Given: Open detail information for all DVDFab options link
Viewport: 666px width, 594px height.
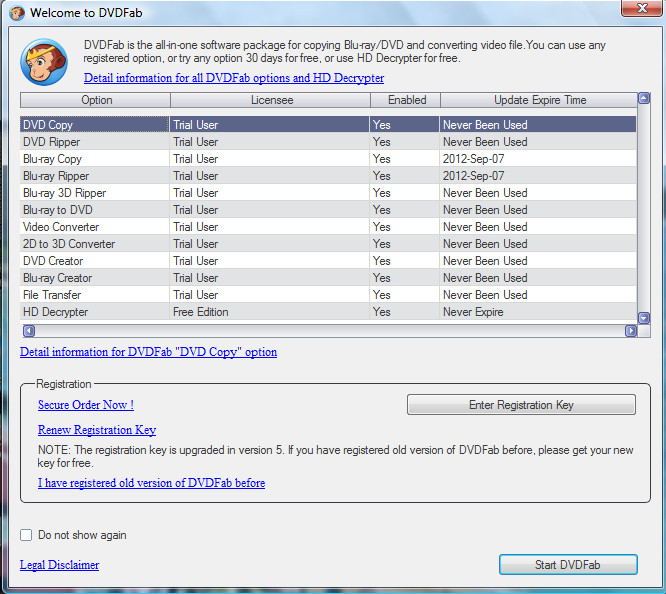Looking at the screenshot, I should 234,78.
